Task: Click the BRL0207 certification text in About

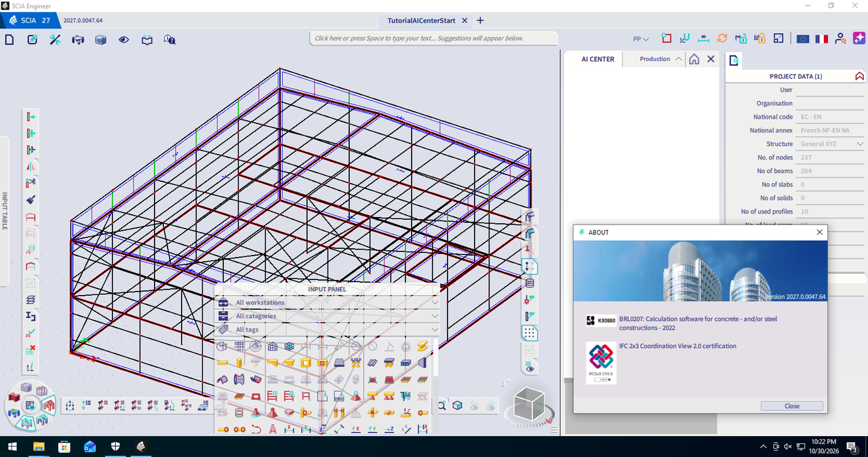Action: pos(698,323)
